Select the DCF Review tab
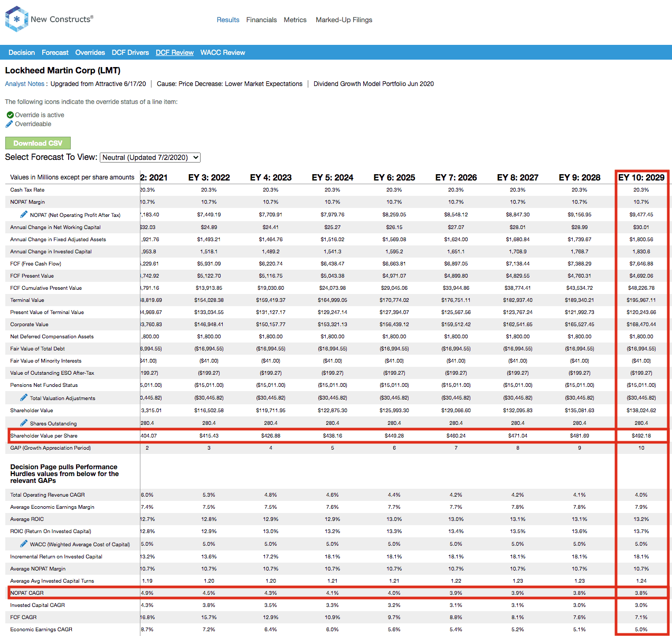Image resolution: width=672 pixels, height=636 pixels. (175, 53)
